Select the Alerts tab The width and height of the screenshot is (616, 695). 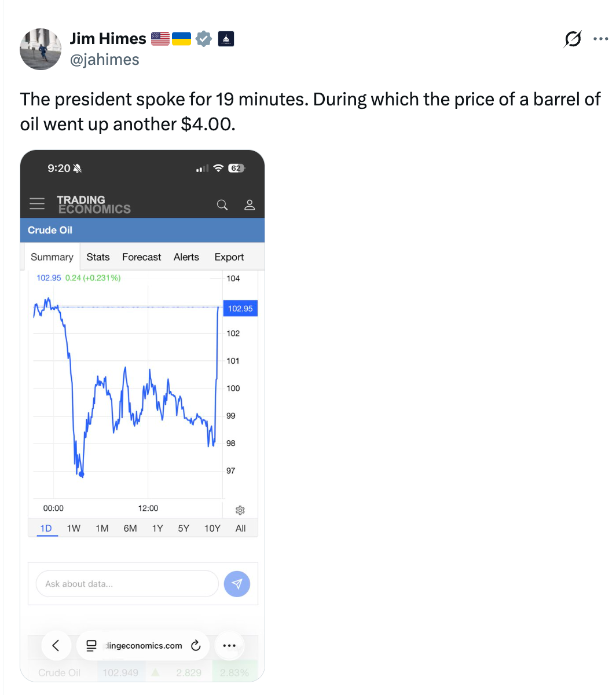click(186, 257)
